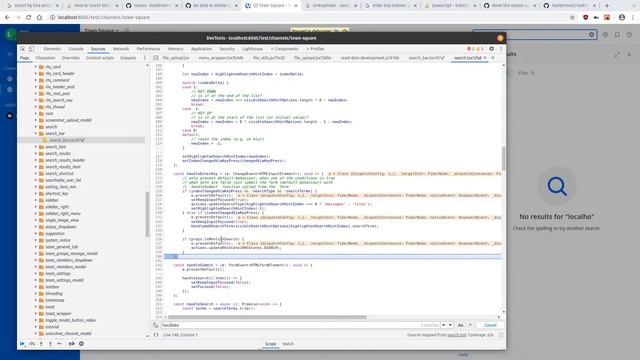Expand the rhs_card folder
This screenshot has width=640, height=360.
pyautogui.click(x=36, y=67)
